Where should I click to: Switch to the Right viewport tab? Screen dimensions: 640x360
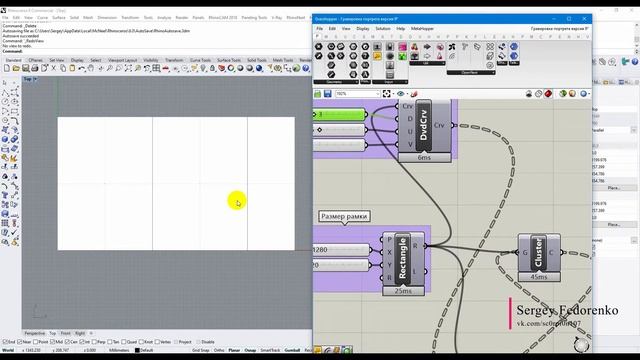coord(80,333)
